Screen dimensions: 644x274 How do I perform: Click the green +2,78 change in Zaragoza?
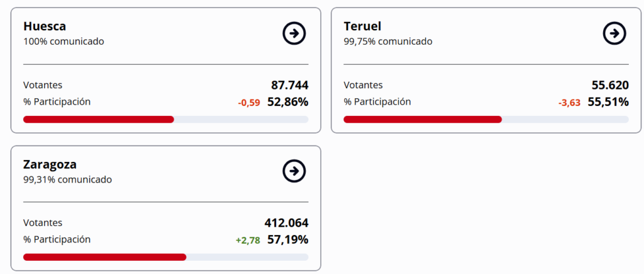(x=248, y=240)
